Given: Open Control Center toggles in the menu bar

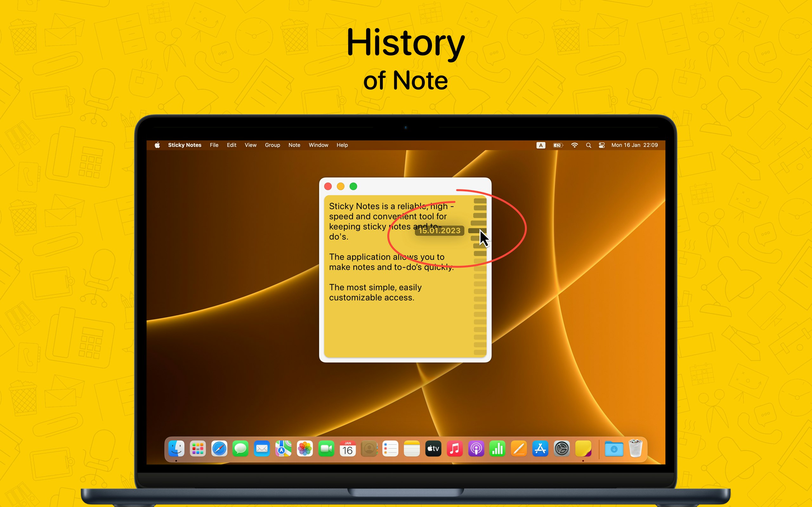Looking at the screenshot, I should (x=602, y=145).
